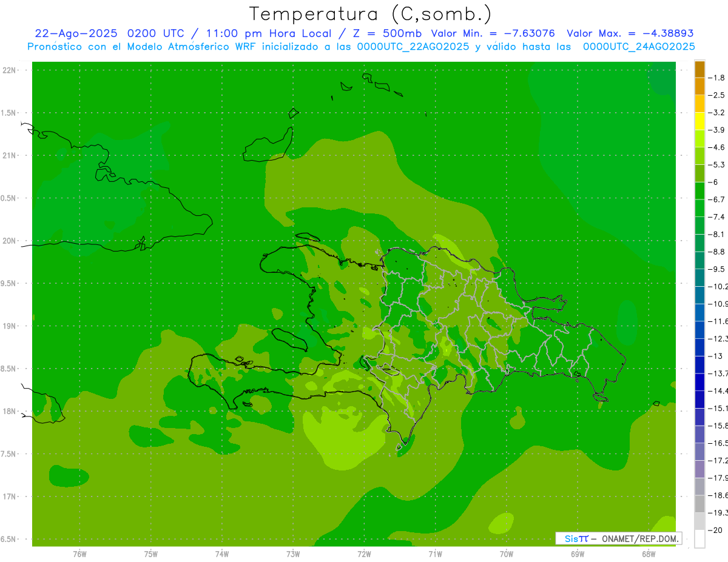Click the 17N latitude label
This screenshot has width=728, height=562.
(x=9, y=497)
